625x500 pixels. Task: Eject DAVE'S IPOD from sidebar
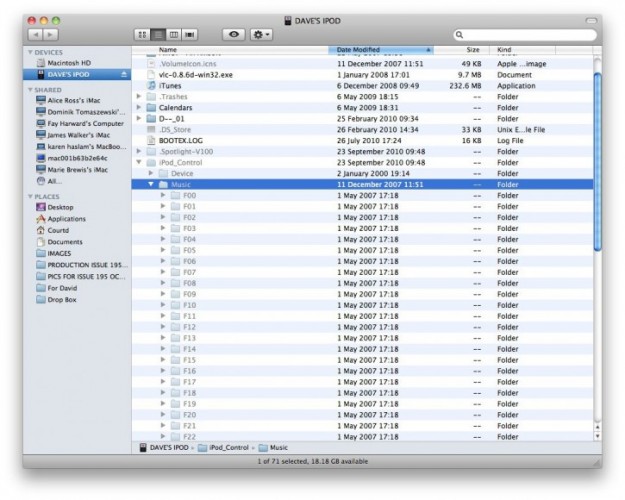pos(124,75)
